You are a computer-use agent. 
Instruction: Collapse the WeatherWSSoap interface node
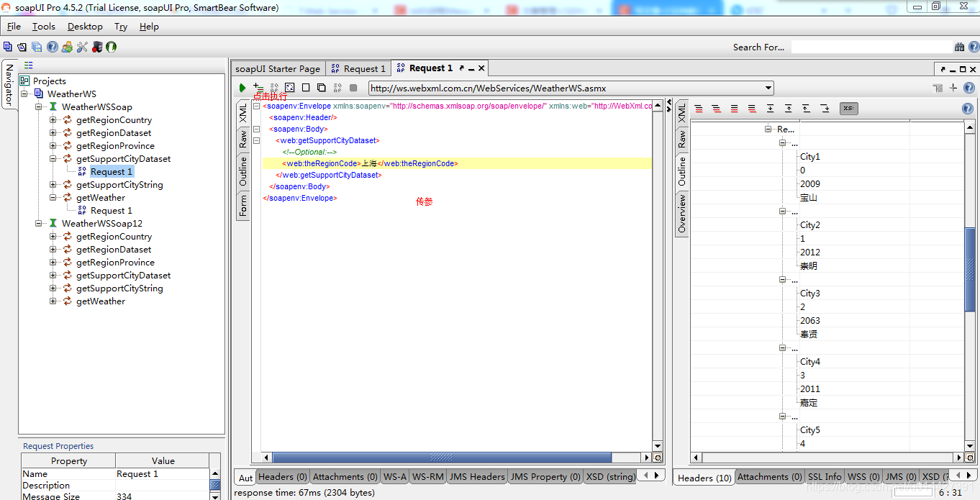(x=39, y=106)
